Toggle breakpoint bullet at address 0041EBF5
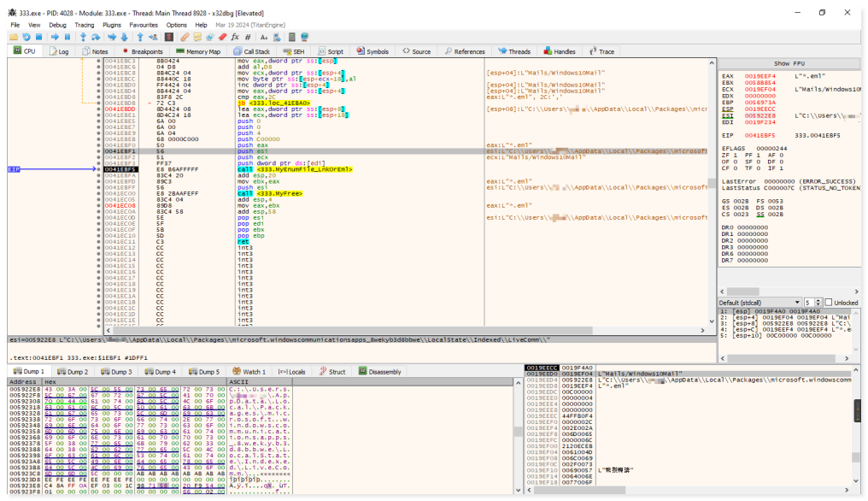This screenshot has height=501, width=868. click(98, 169)
